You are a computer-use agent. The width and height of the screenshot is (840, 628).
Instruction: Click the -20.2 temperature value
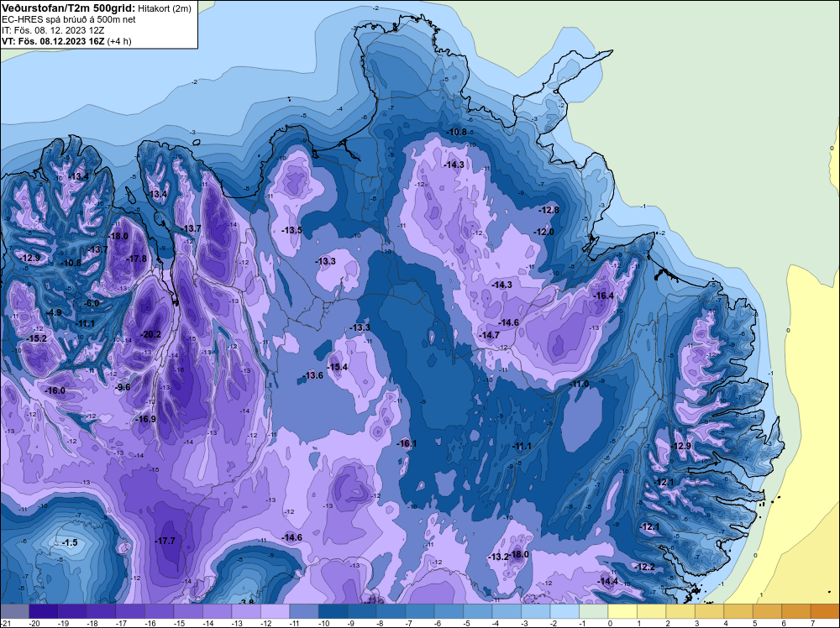pos(150,334)
